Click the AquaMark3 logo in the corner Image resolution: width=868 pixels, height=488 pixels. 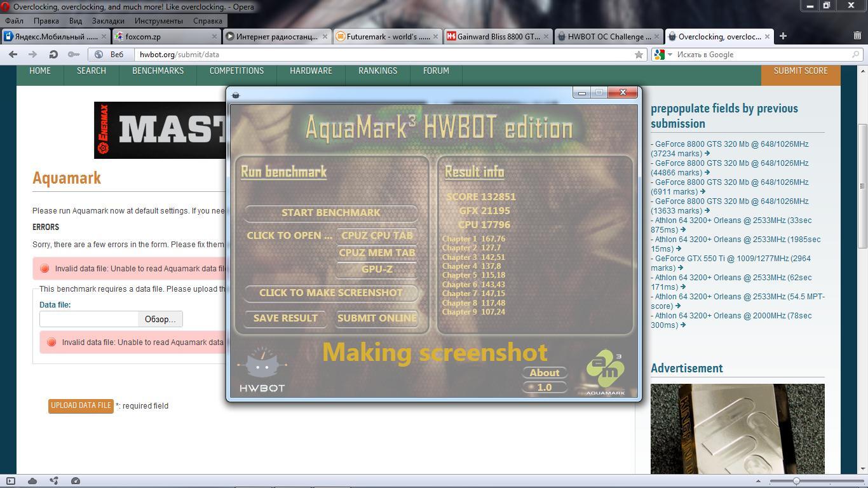605,372
